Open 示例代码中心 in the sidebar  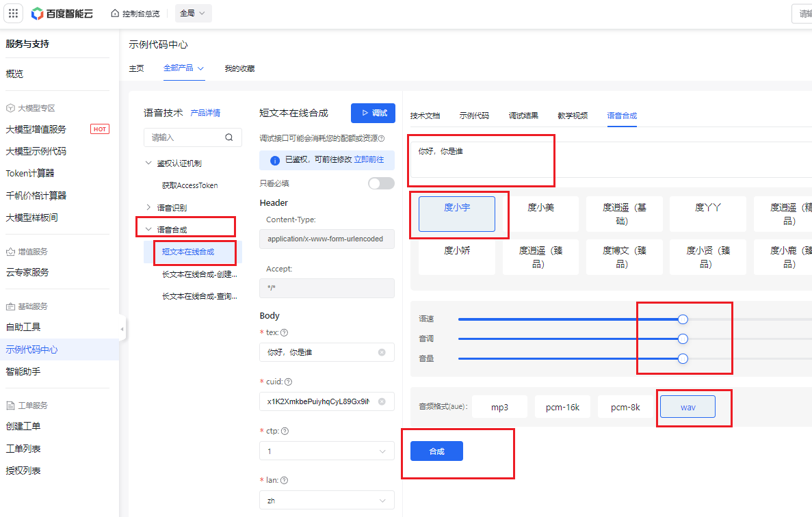pos(31,350)
